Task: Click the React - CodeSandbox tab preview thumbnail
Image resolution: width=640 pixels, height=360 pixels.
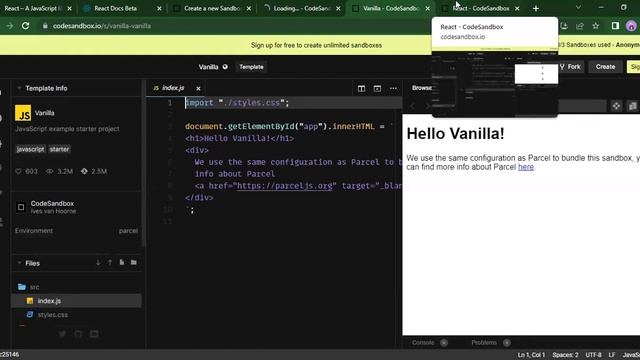Action: point(495,81)
